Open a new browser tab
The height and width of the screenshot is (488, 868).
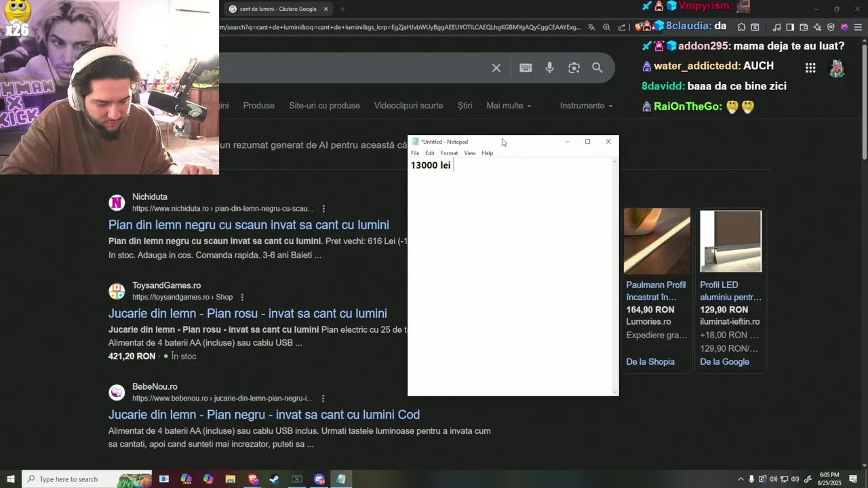(342, 9)
